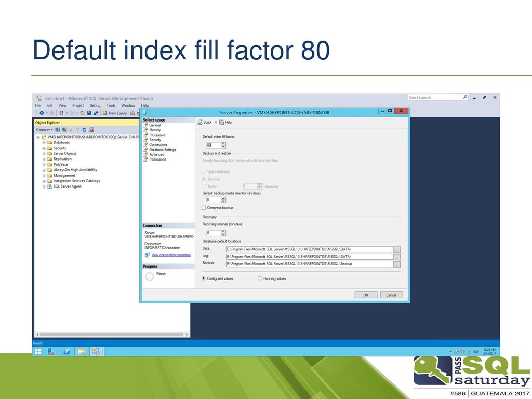This screenshot has height=399, width=532.
Task: Click the Filter icon in Object Explorer toolbar
Action: click(78, 130)
